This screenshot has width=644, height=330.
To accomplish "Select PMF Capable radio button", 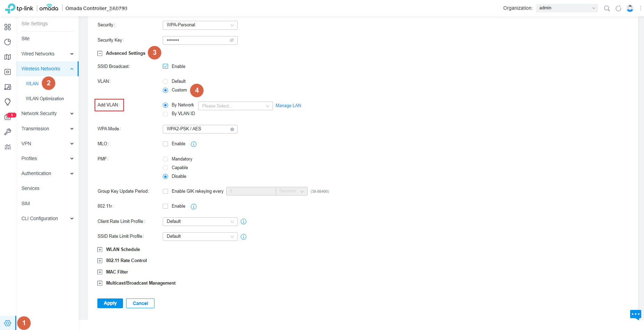I will (x=166, y=168).
